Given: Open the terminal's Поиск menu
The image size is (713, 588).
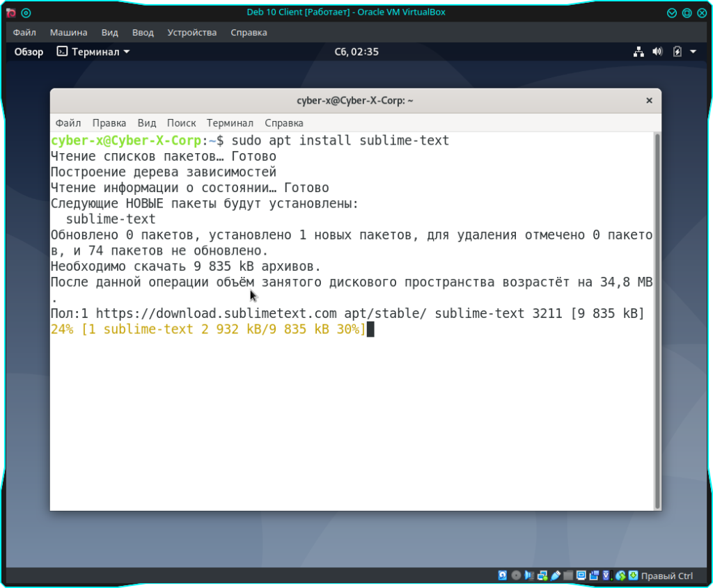Looking at the screenshot, I should (x=181, y=123).
